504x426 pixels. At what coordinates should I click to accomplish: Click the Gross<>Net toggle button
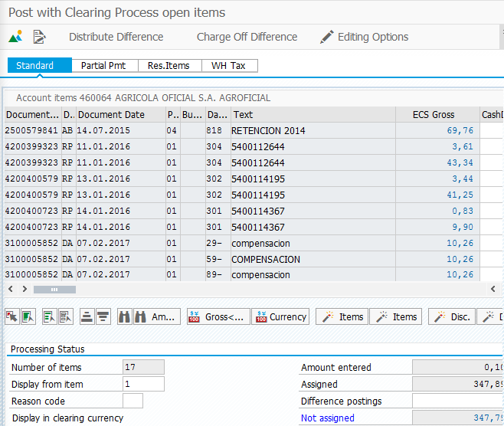(x=218, y=316)
